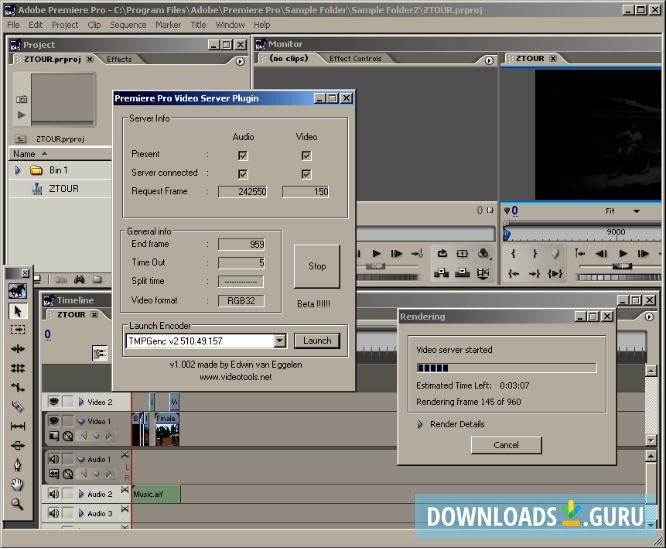Click the Stop button in plugin dialog
Viewport: 666px width, 549px height.
317,266
